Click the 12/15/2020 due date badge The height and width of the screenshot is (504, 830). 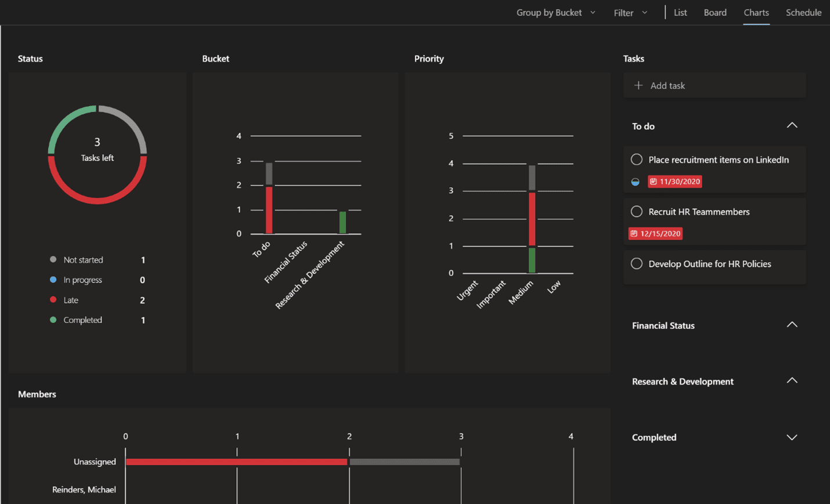click(655, 234)
